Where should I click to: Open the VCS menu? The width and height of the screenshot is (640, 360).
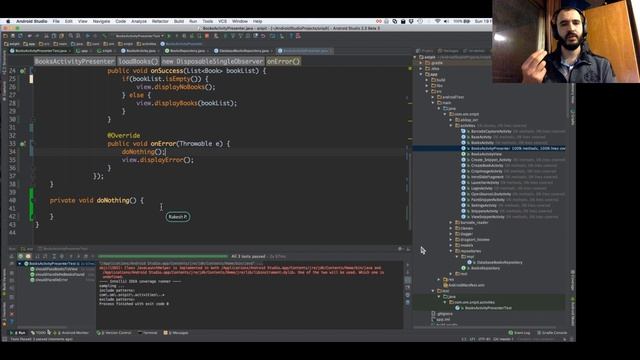click(222, 21)
